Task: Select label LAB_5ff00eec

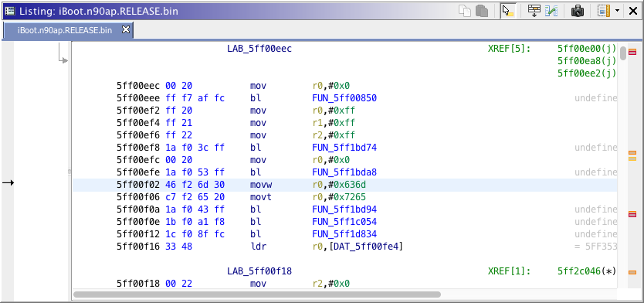Action: pyautogui.click(x=259, y=49)
